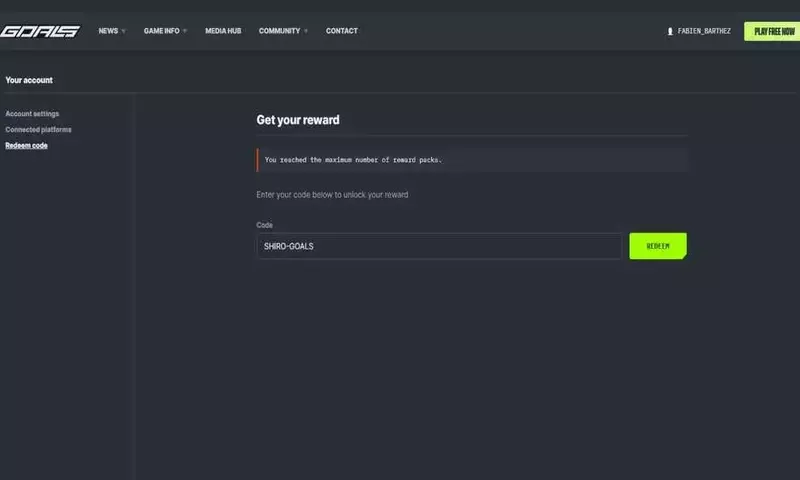
Task: Click the Your account heading
Action: [x=29, y=80]
